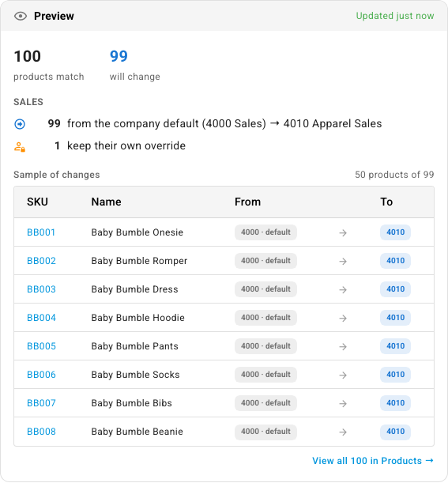The height and width of the screenshot is (483, 448).
Task: Click the arrow icon in the BB004 row
Action: click(x=343, y=319)
